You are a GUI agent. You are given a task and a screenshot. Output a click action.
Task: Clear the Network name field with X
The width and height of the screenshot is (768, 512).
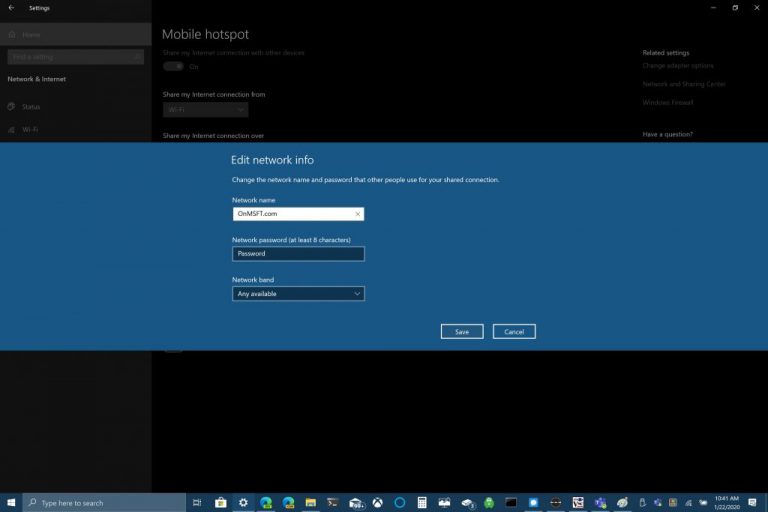pyautogui.click(x=357, y=214)
